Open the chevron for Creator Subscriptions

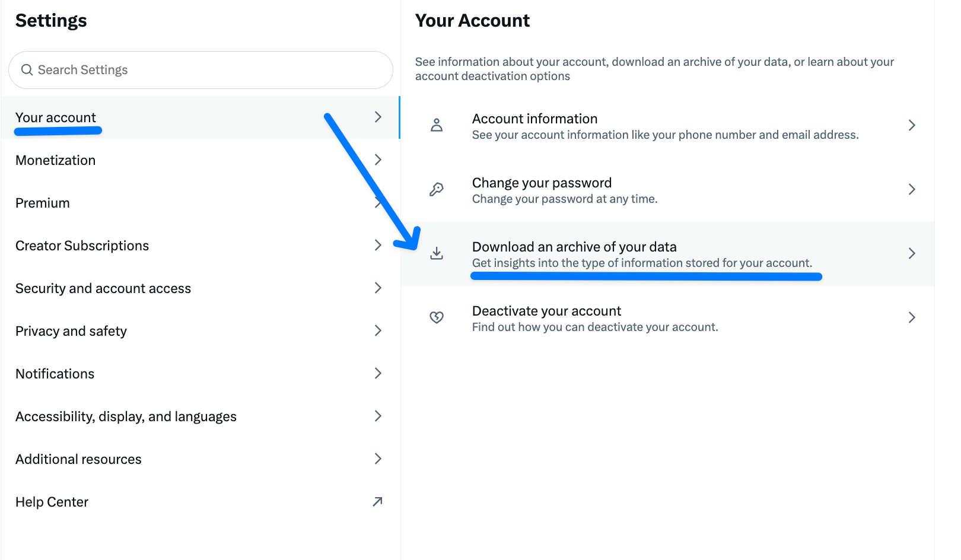[378, 245]
